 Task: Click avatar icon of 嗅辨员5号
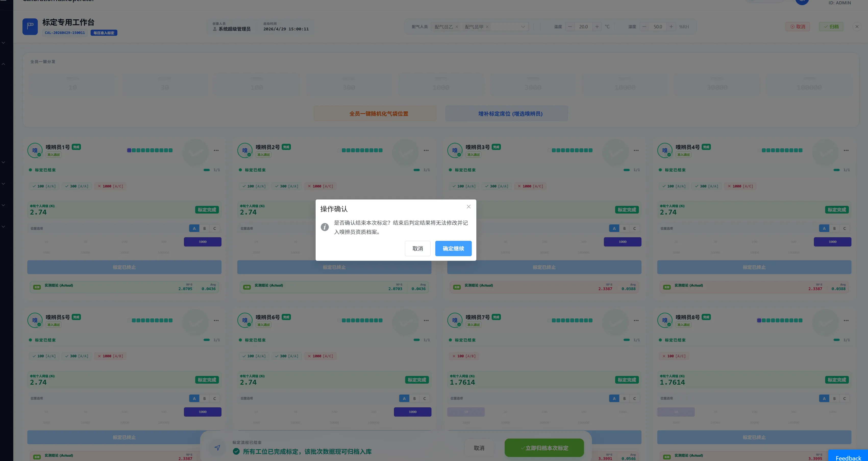[x=35, y=320]
